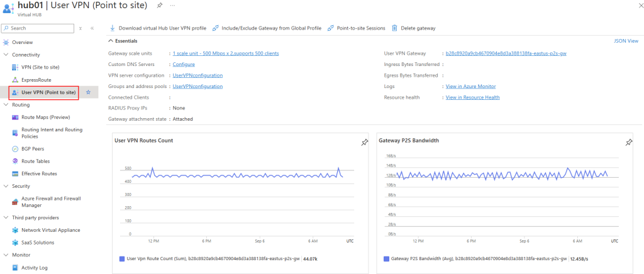Collapse the Monitor section
644x274 pixels.
pos(6,255)
